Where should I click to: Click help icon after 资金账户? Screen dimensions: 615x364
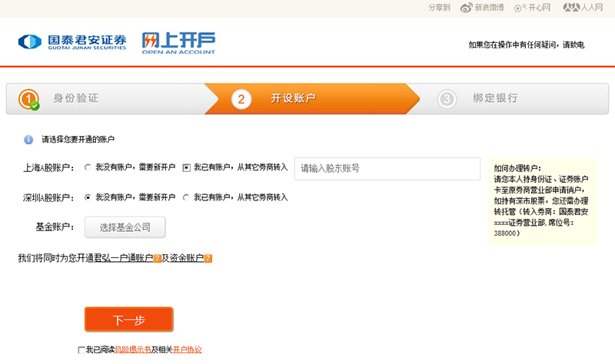(208, 259)
